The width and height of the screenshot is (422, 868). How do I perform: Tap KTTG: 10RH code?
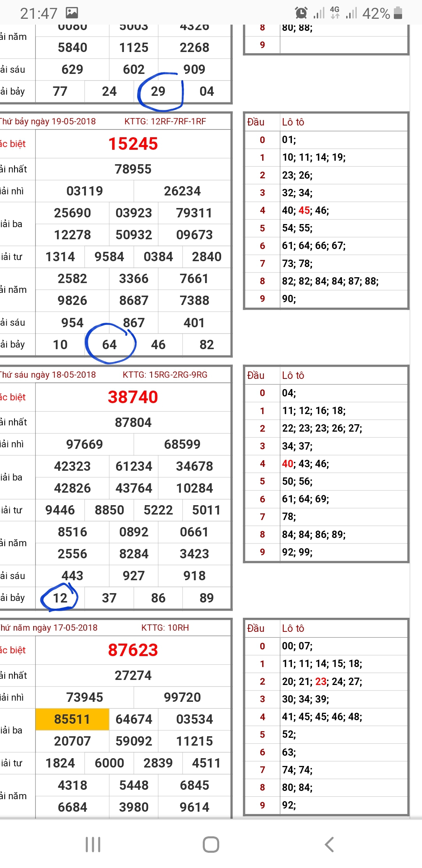pos(165,628)
